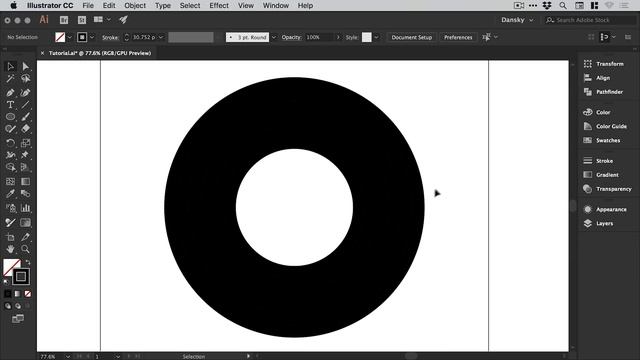Open the Dansky workspace switcher
The height and width of the screenshot is (360, 640).
(517, 20)
